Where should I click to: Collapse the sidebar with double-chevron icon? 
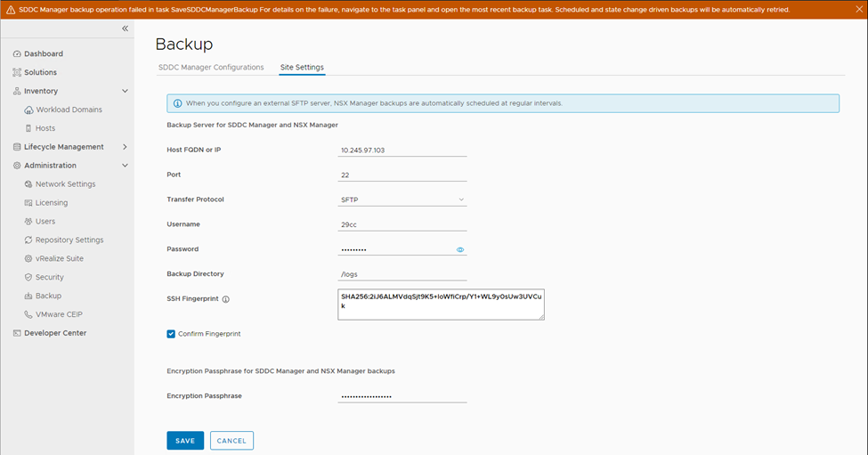tap(125, 28)
